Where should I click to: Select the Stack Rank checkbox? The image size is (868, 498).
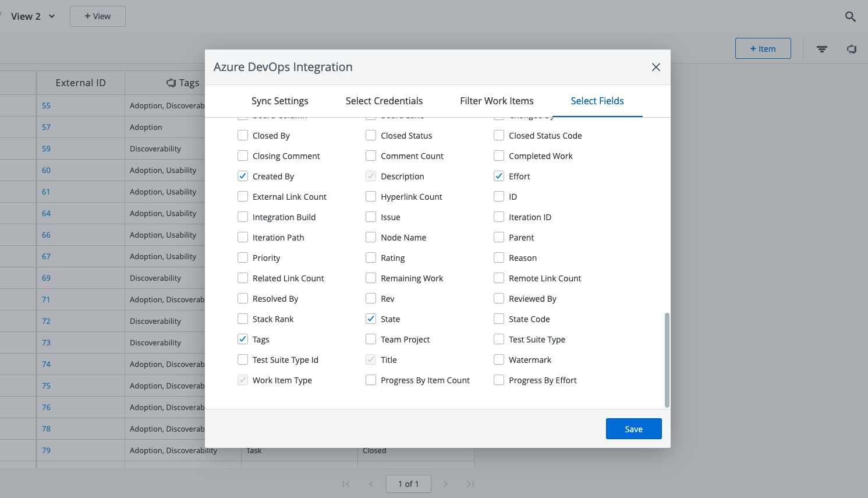[243, 319]
